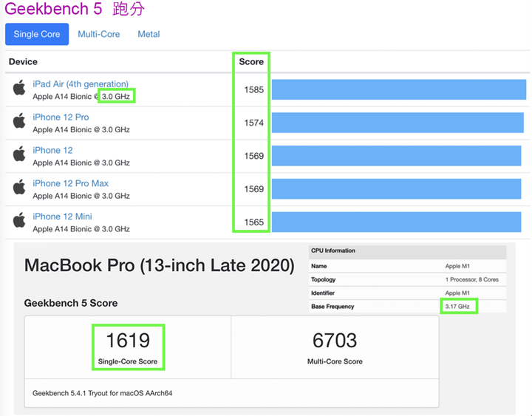Select the Single Core tab

tap(37, 34)
